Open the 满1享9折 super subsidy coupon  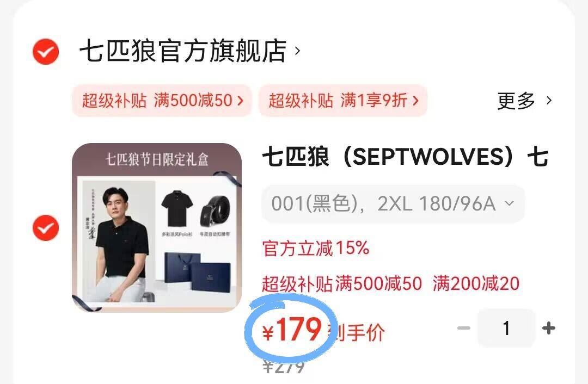(343, 101)
